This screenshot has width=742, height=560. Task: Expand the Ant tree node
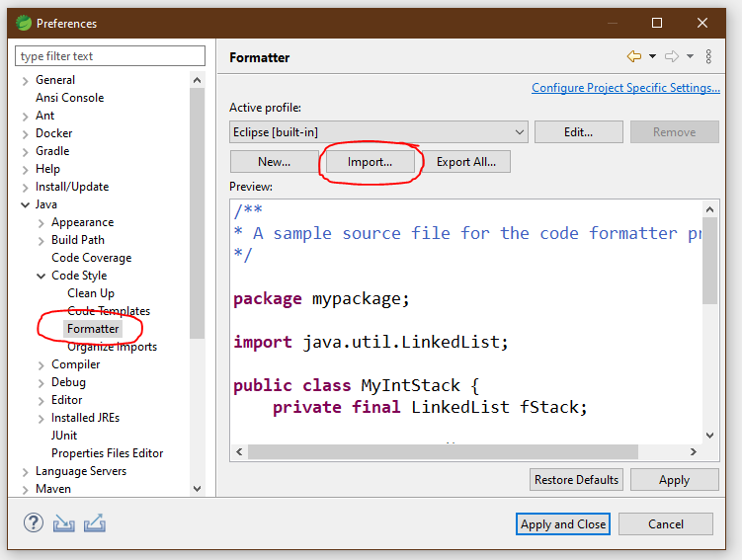26,117
